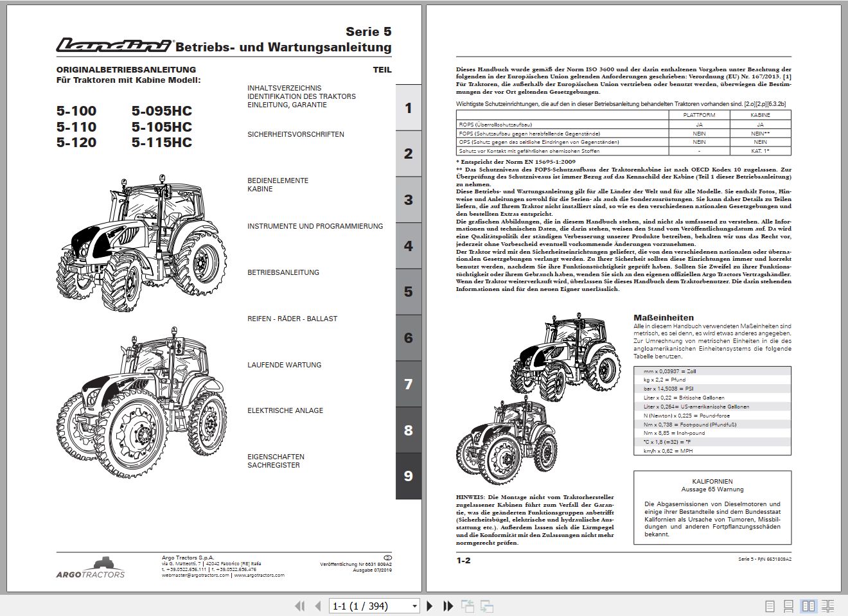Viewport: 848px width, 616px height.
Task: Click the INHALTSVERZEICHNIS contents entry
Action: point(285,89)
